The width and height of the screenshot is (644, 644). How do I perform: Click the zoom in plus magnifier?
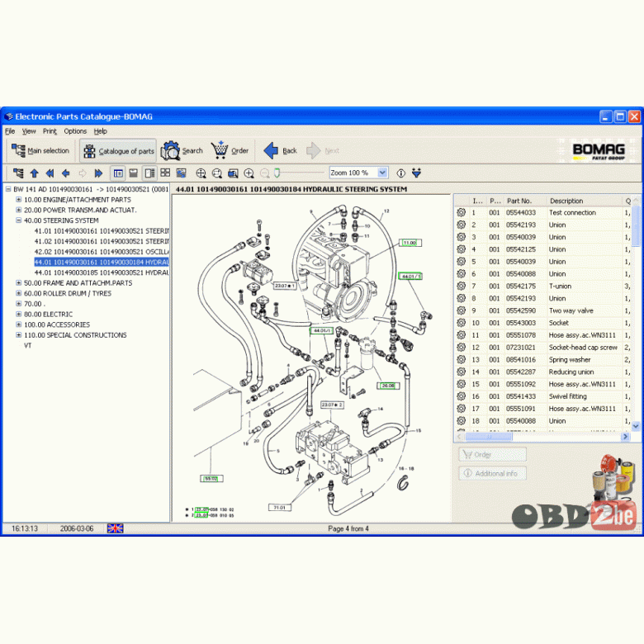249,173
